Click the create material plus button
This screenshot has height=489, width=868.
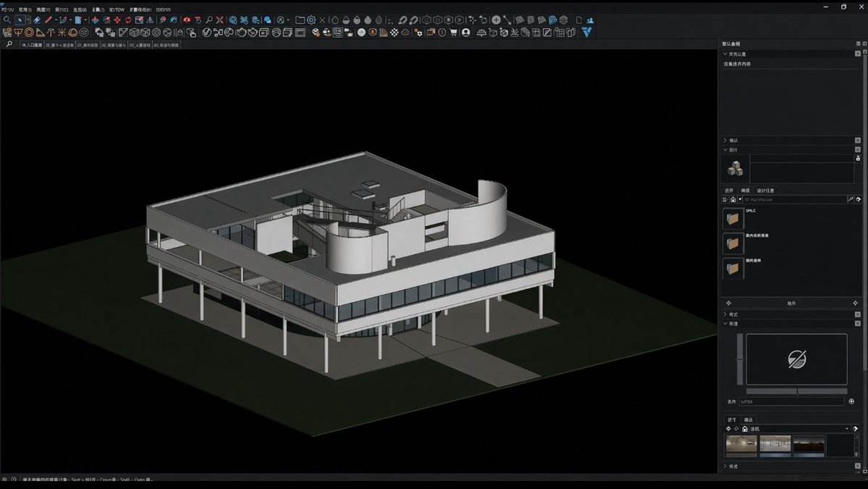[851, 401]
